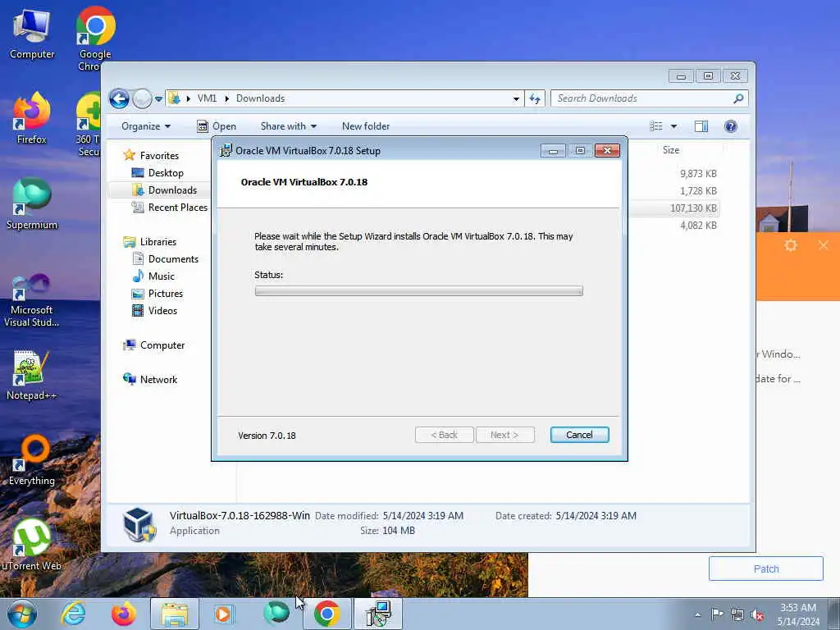Image resolution: width=840 pixels, height=630 pixels.
Task: Open Explorer help
Action: tap(730, 126)
